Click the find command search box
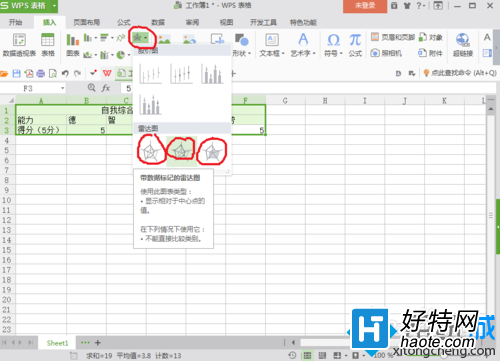 (x=460, y=73)
